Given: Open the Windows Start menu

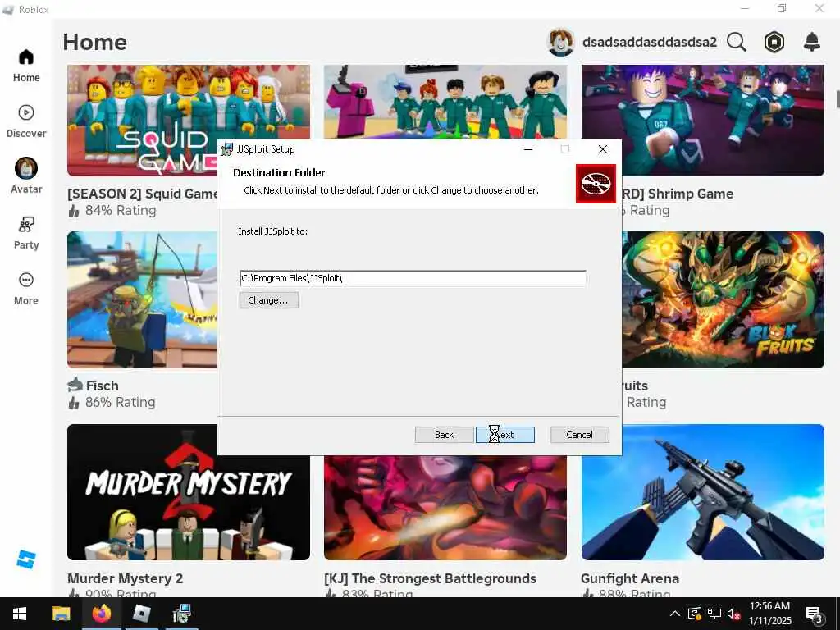Looking at the screenshot, I should 20,614.
